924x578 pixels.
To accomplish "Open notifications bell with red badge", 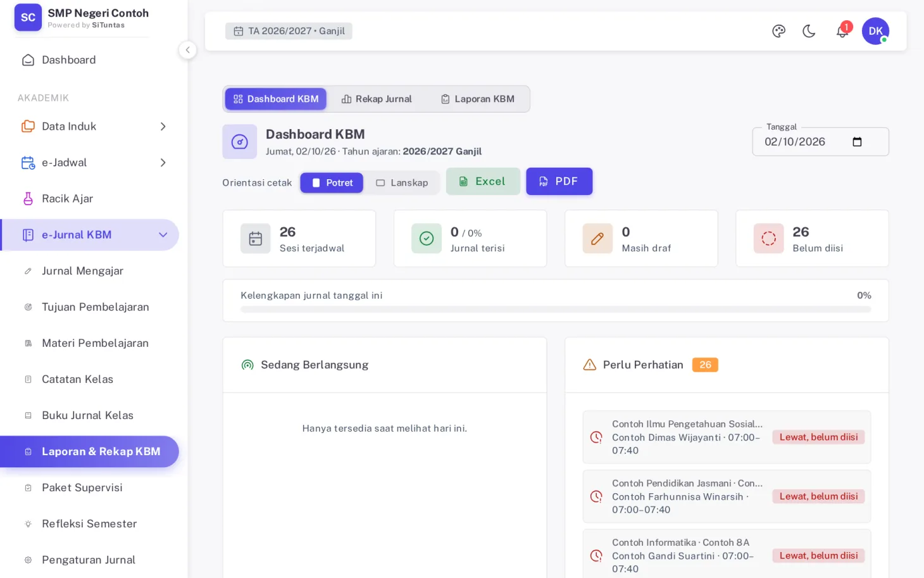I will (x=842, y=31).
